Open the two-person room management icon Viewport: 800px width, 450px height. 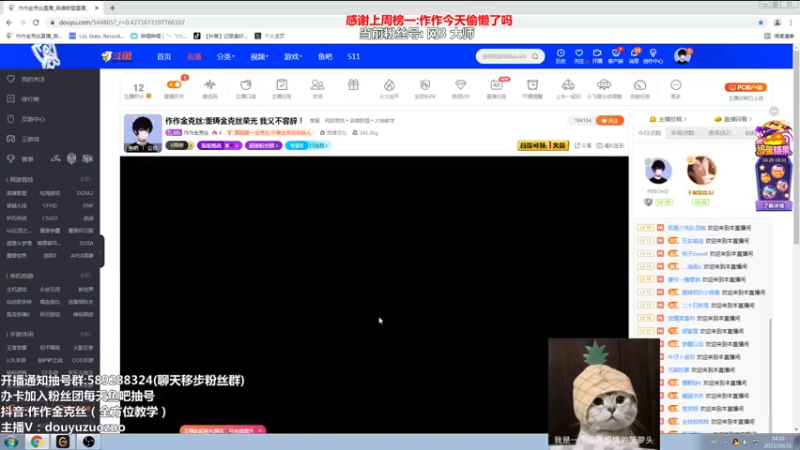(x=317, y=85)
